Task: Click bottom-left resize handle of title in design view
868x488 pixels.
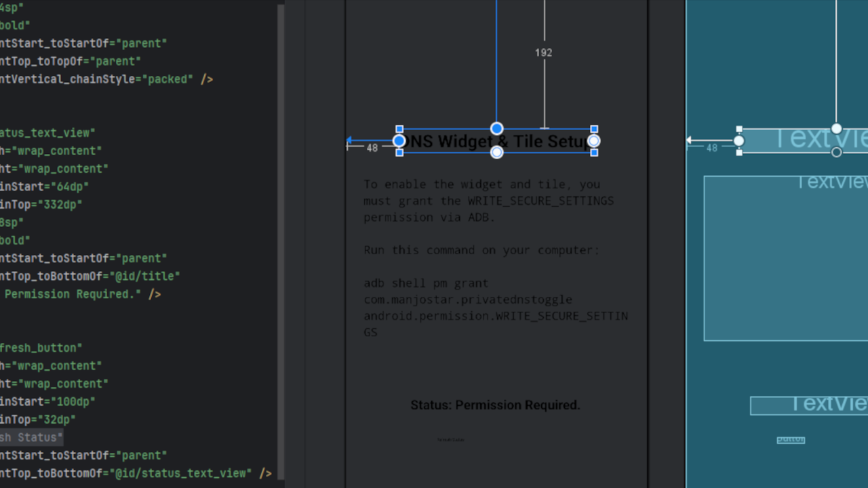Action: pyautogui.click(x=399, y=152)
